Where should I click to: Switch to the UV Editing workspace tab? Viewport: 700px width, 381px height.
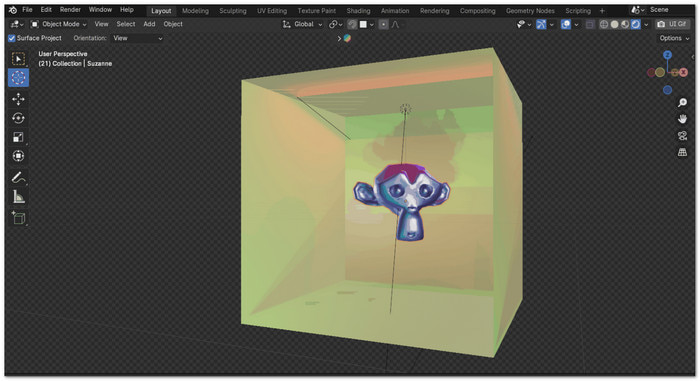tap(272, 11)
